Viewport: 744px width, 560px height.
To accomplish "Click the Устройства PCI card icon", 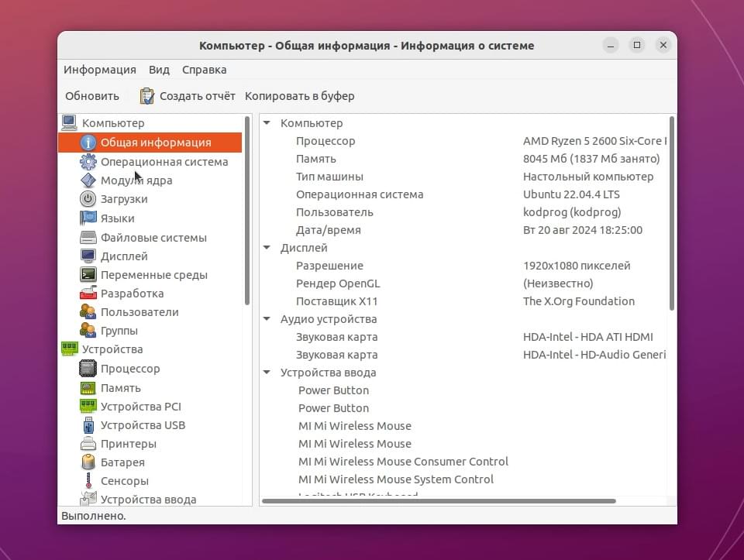I will coord(88,407).
